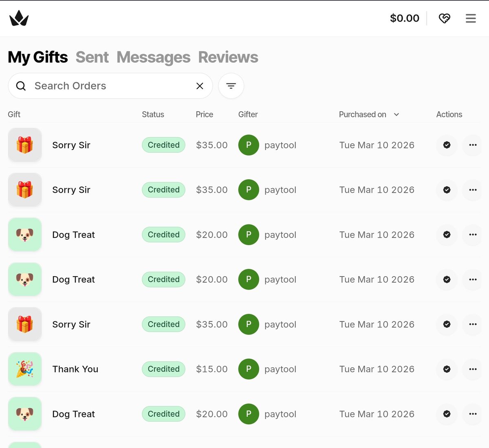Click the $20.00 price in last Dog Treat row
This screenshot has width=489, height=448.
pos(212,414)
